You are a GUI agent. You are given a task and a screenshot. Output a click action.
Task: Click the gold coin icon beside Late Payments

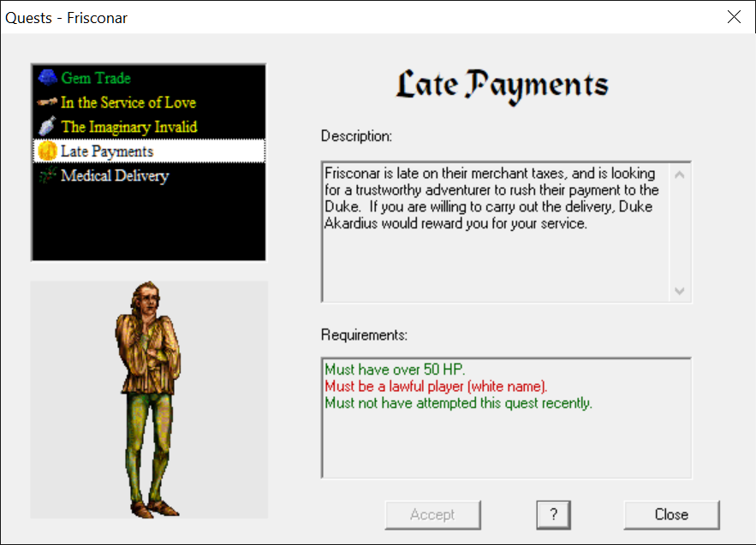pos(47,151)
